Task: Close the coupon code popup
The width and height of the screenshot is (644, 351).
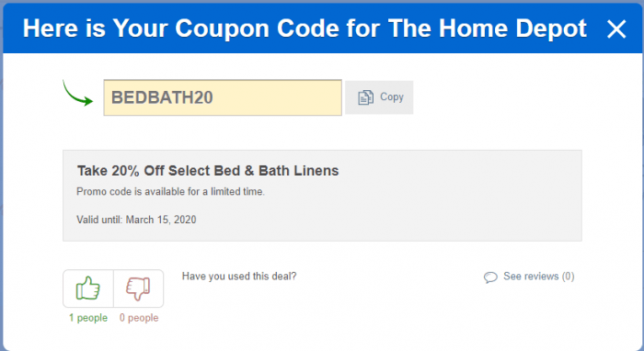Action: (616, 29)
